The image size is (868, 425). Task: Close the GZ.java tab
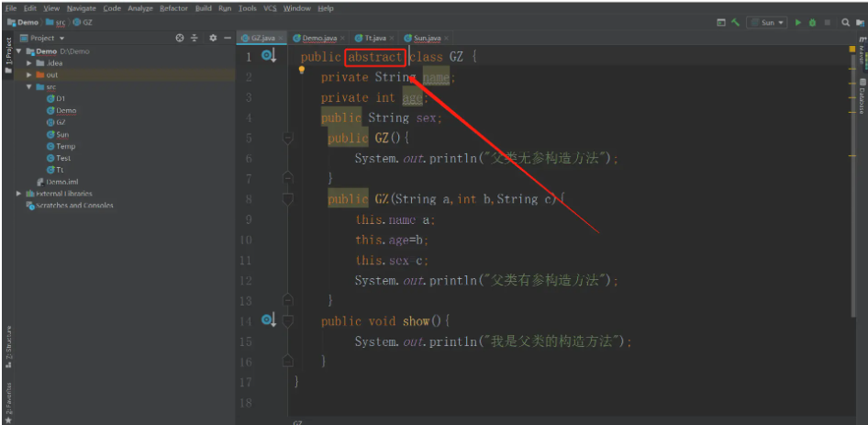click(x=281, y=39)
